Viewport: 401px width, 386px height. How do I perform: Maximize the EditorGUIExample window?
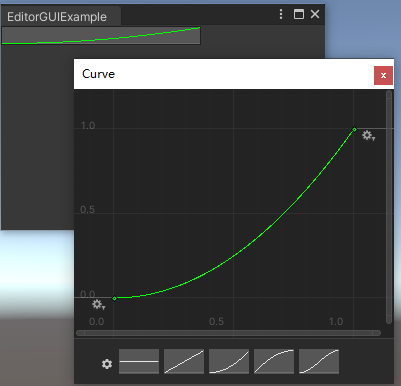click(x=299, y=14)
